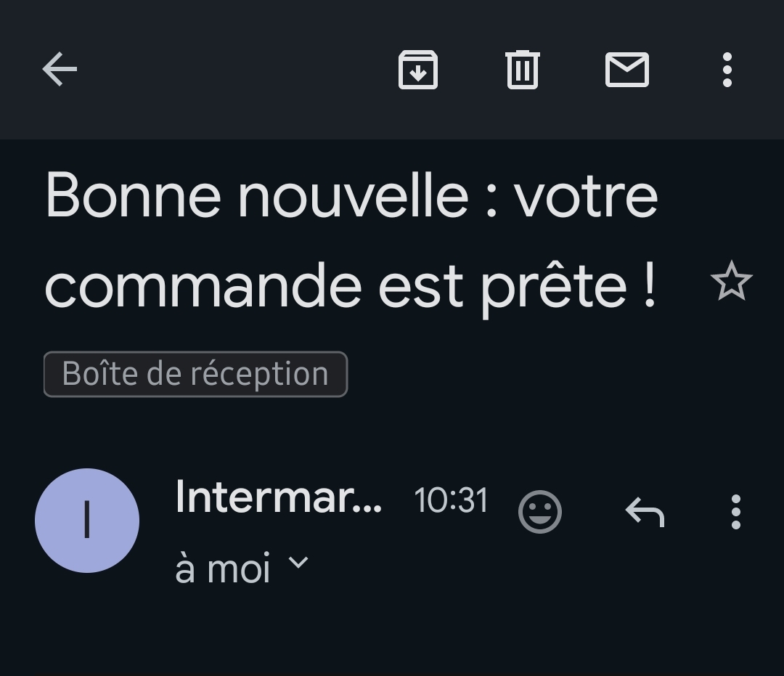Tap the 10:31 timestamp

coord(451,500)
